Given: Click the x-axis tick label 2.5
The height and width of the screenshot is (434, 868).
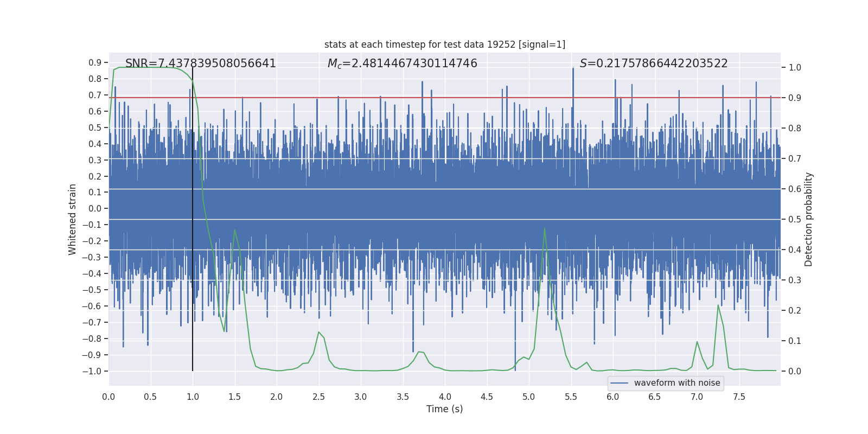Looking at the screenshot, I should [318, 397].
